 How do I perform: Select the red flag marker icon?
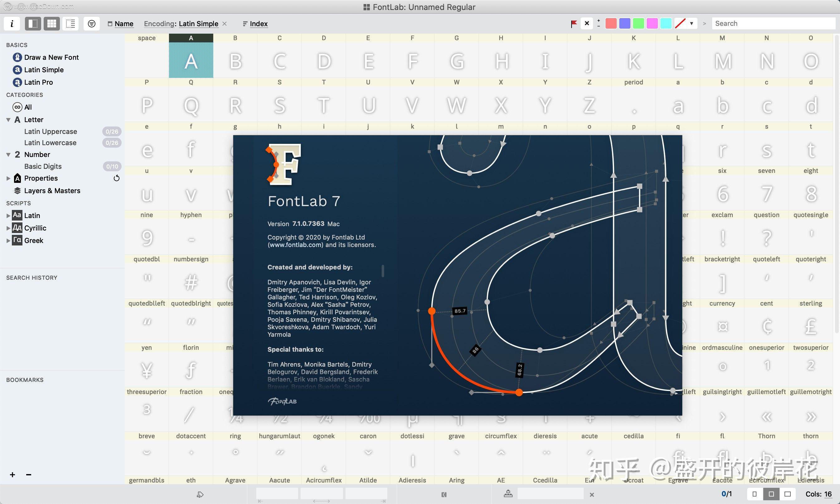pyautogui.click(x=574, y=23)
